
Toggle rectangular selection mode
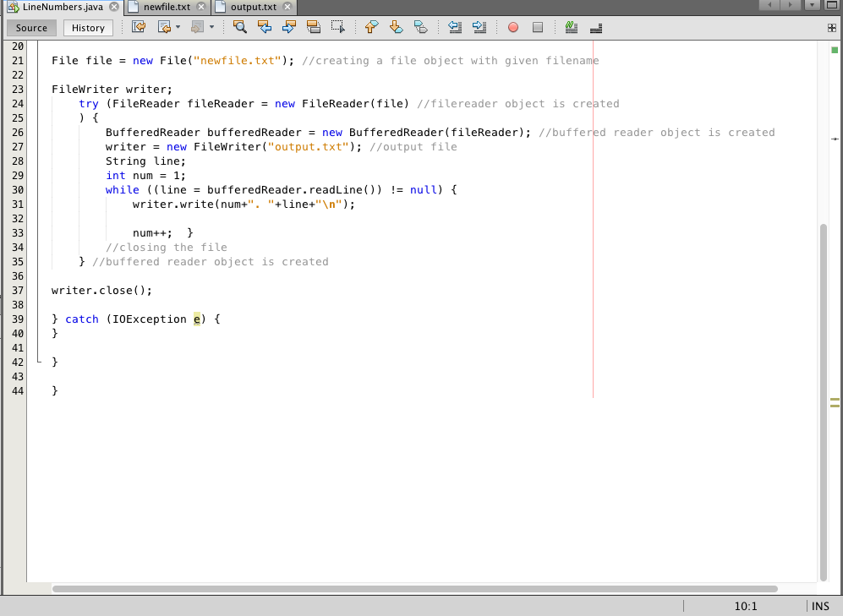338,27
